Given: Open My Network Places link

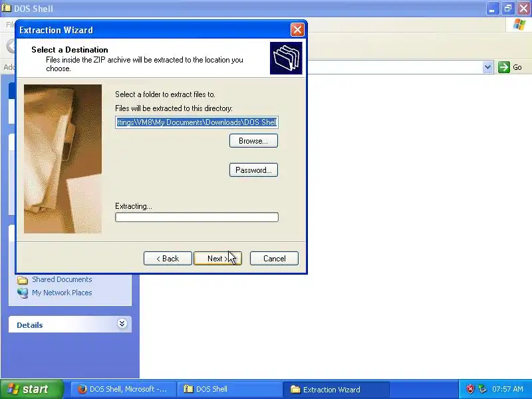Looking at the screenshot, I should 62,293.
